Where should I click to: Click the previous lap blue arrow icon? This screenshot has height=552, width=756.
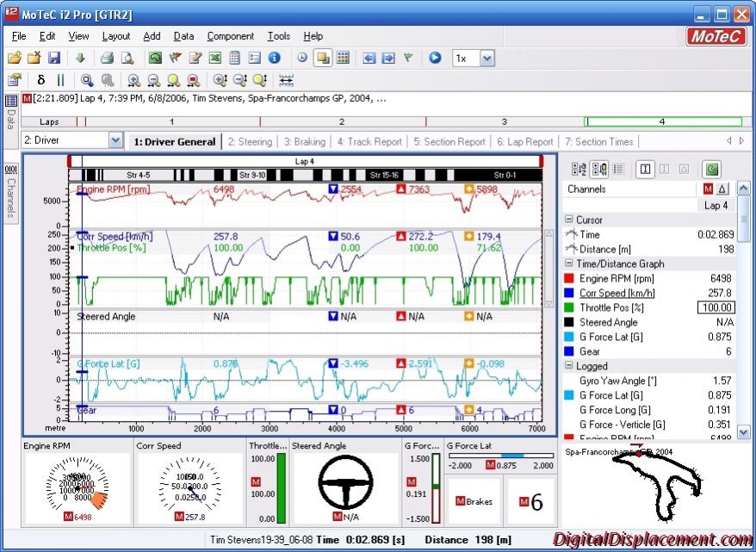369,59
